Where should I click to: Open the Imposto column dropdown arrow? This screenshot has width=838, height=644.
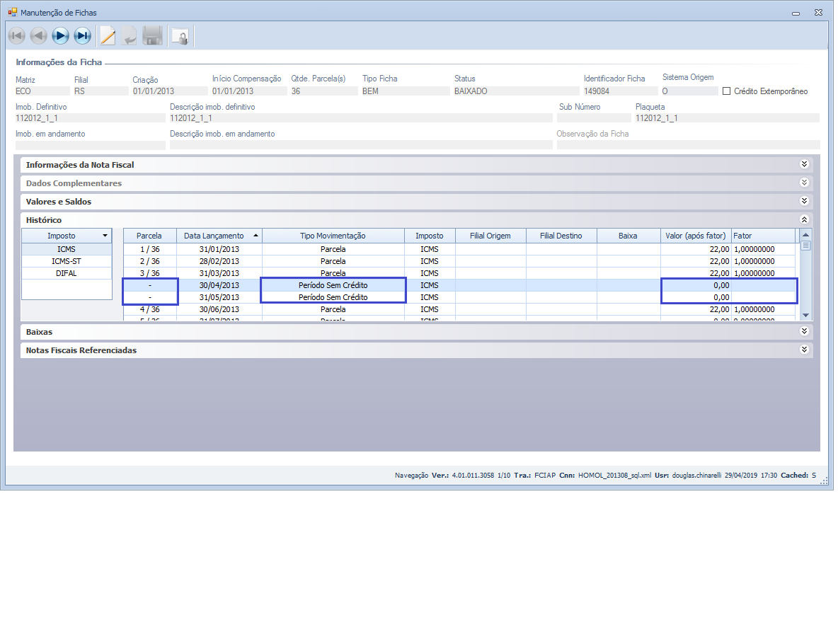(105, 236)
